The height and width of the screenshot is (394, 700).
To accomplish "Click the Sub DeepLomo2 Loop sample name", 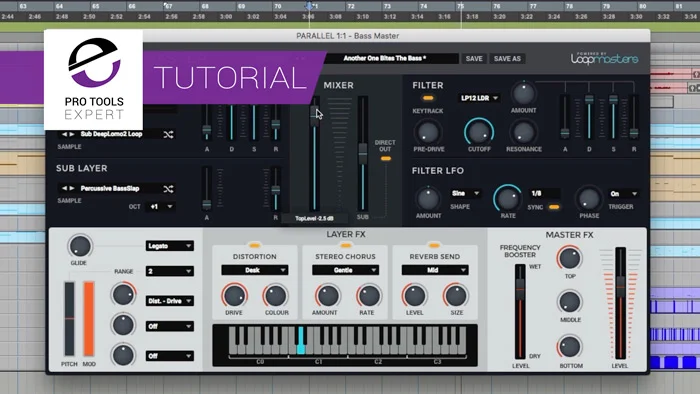I will tap(111, 134).
